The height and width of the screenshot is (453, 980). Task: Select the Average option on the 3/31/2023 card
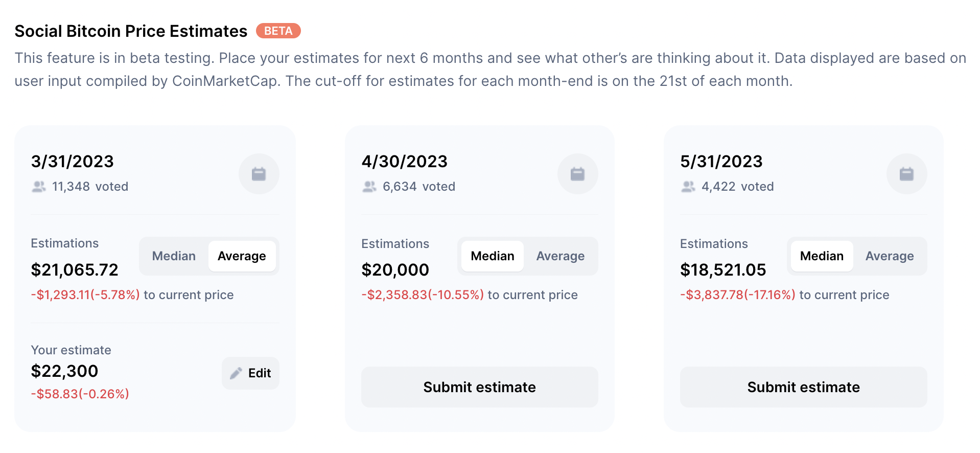(242, 256)
